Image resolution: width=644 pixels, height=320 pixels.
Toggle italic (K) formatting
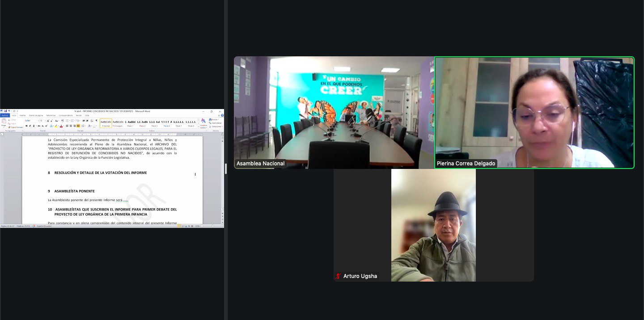tap(30, 126)
